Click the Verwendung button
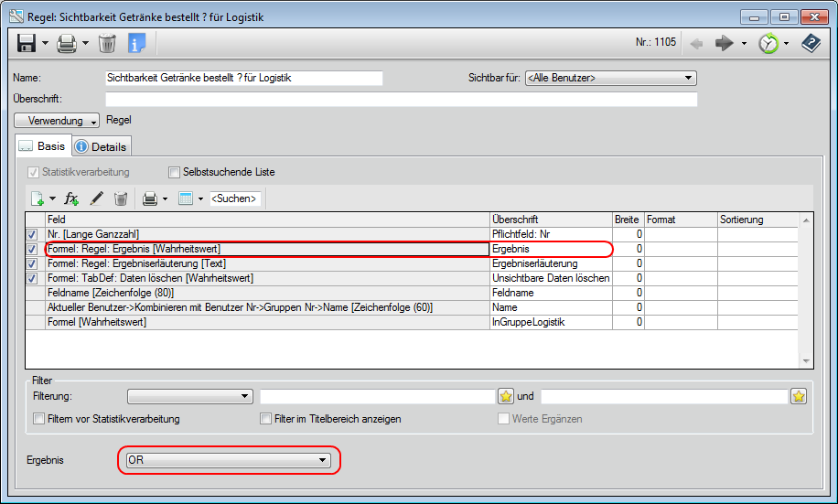838x504 pixels. (x=57, y=121)
